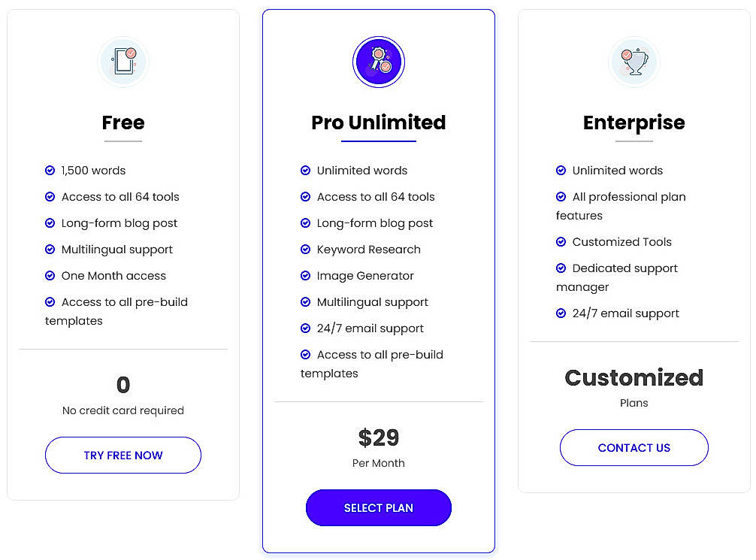Click the trophy icon above Enterprise plan
The width and height of the screenshot is (756, 560).
coord(634,62)
